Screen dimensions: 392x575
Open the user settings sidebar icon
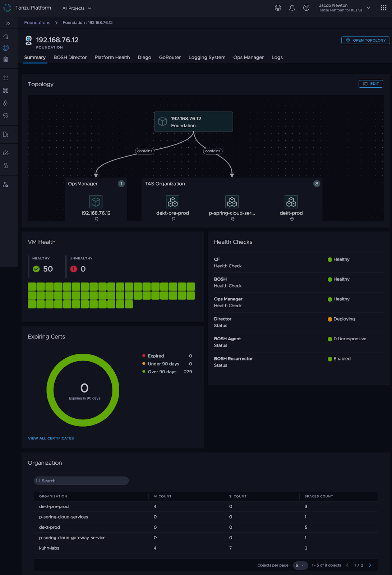pyautogui.click(x=6, y=185)
